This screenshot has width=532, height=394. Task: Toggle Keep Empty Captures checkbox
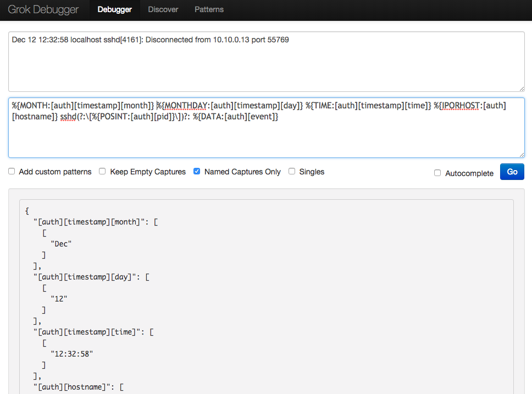click(x=102, y=171)
